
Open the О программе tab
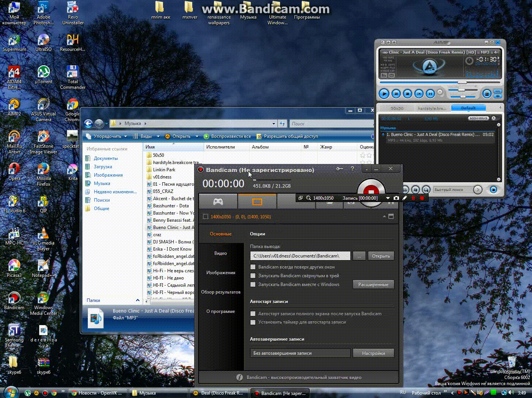220,311
